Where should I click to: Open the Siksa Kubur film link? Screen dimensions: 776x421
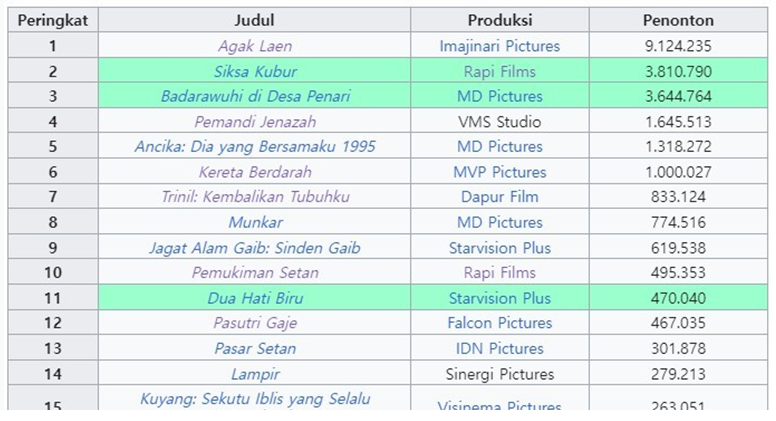(x=255, y=72)
